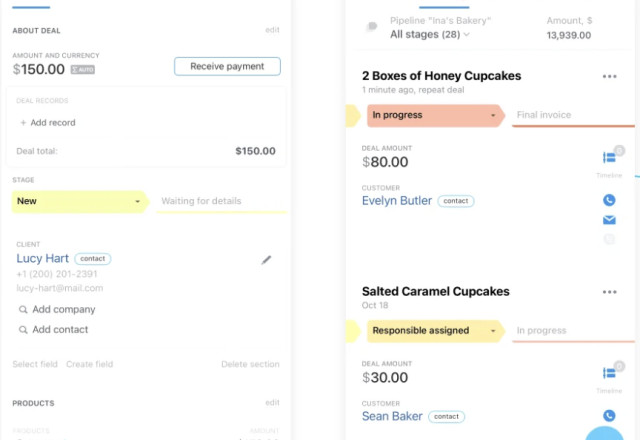Open Timeline icon for Honey Cupcakes deal
The height and width of the screenshot is (440, 640).
tap(609, 158)
